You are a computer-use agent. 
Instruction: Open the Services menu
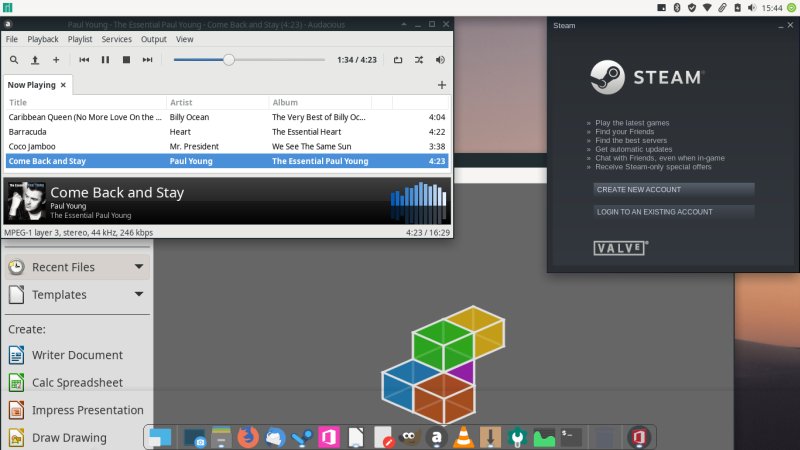point(116,39)
